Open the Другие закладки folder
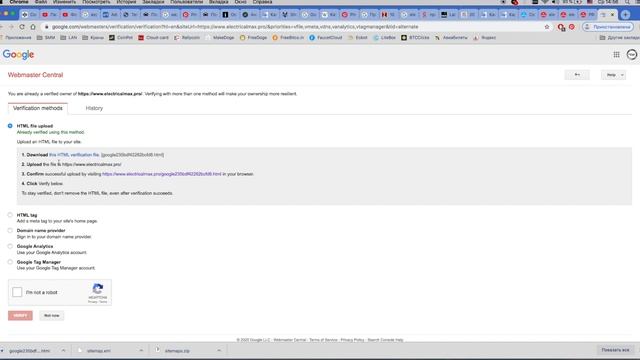The image size is (640, 360). point(620,38)
